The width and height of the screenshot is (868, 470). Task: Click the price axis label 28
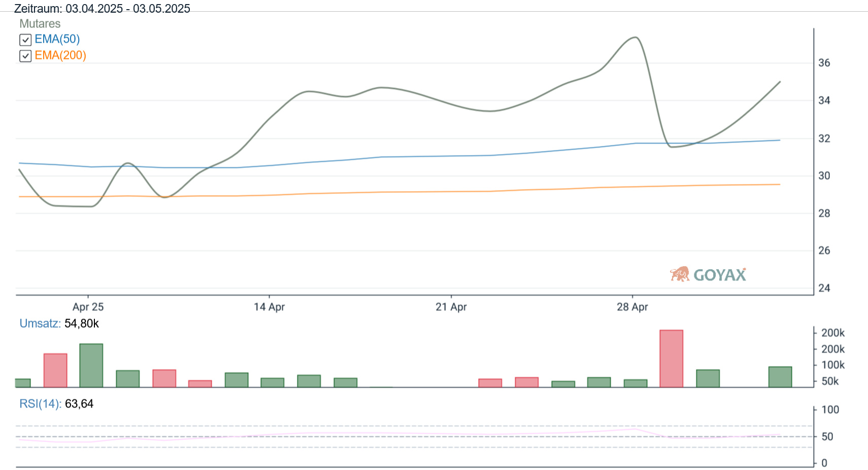point(824,213)
